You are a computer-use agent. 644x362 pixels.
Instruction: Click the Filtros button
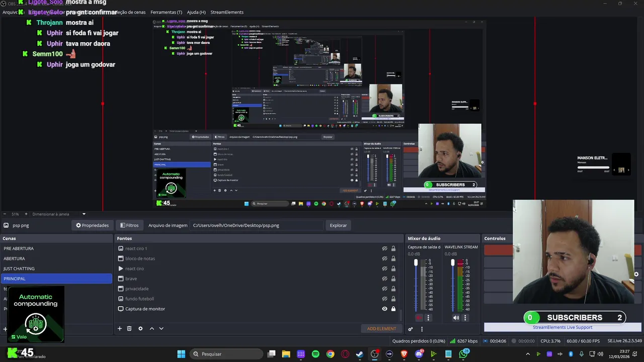click(x=129, y=225)
